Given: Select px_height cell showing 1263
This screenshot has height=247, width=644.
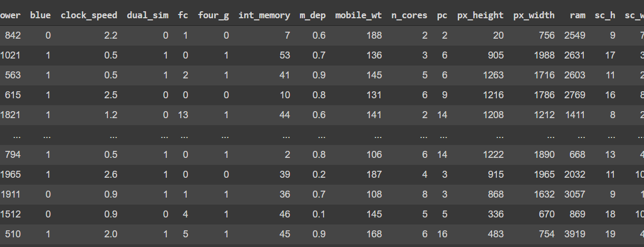Looking at the screenshot, I should click(493, 75).
